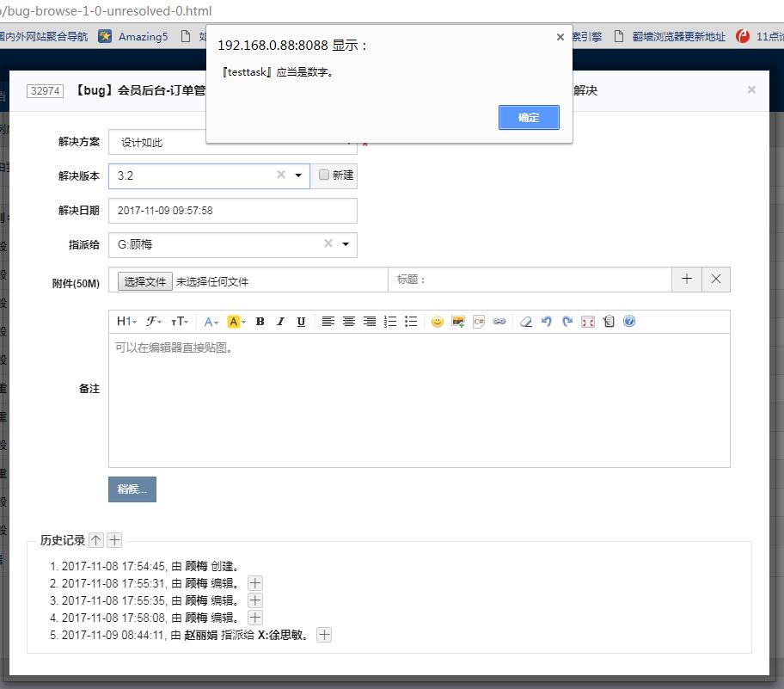Click into the 备注 editor text area

pyautogui.click(x=419, y=400)
